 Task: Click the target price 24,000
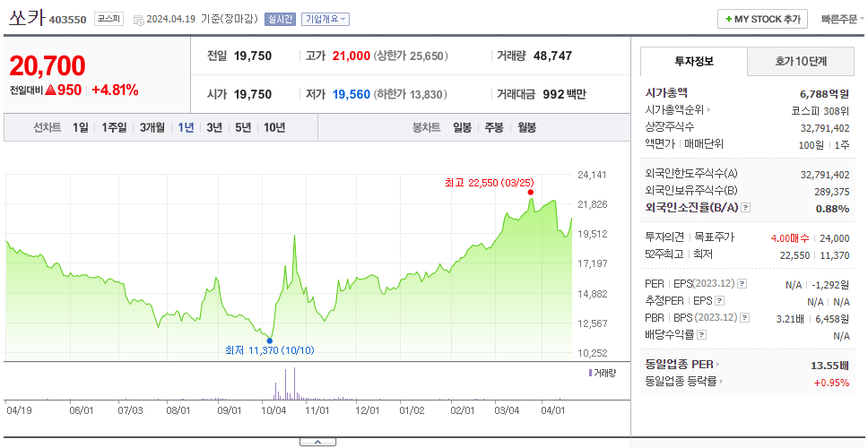pyautogui.click(x=834, y=238)
